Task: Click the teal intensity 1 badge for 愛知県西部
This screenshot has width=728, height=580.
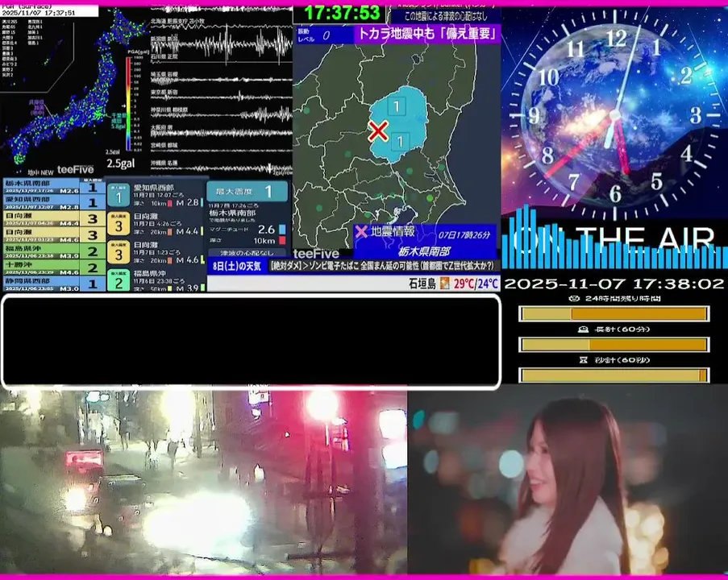Action: 119,195
